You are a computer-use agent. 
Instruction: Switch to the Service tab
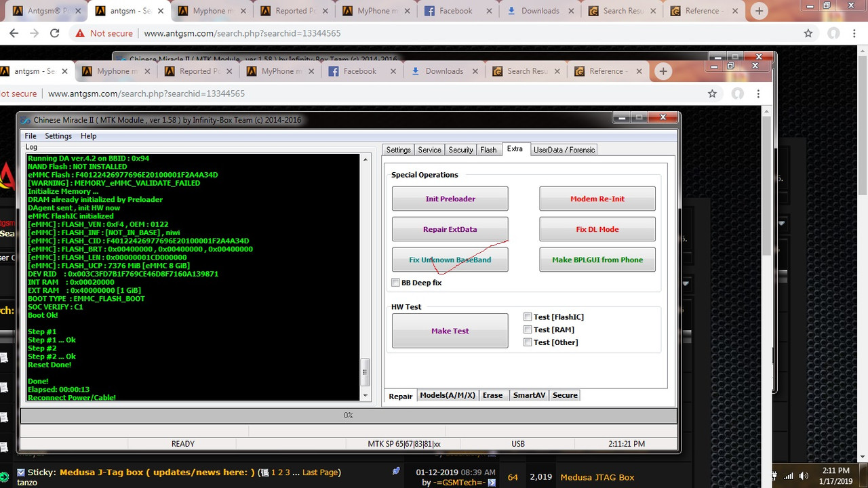(x=430, y=150)
